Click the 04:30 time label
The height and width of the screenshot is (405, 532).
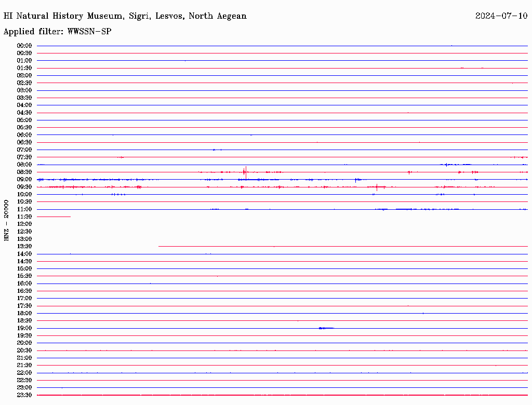(x=24, y=113)
